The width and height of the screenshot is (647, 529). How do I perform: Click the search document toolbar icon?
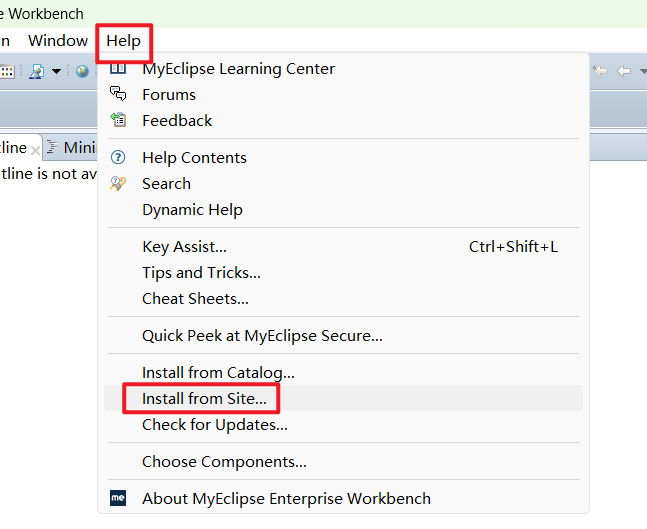click(x=37, y=71)
